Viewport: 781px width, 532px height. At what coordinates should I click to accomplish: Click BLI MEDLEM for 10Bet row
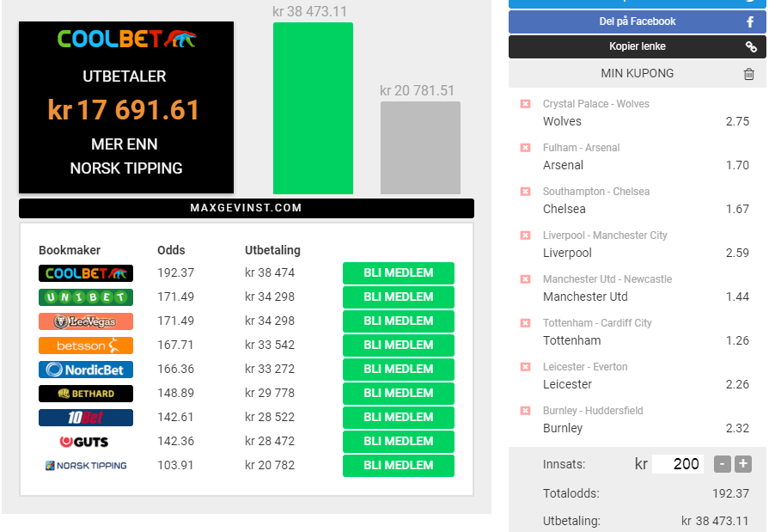[399, 418]
